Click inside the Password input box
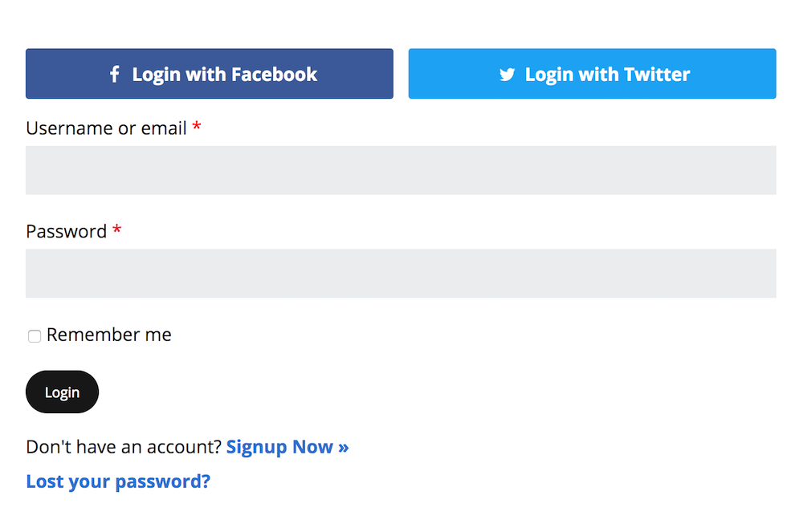The image size is (803, 532). tap(401, 273)
